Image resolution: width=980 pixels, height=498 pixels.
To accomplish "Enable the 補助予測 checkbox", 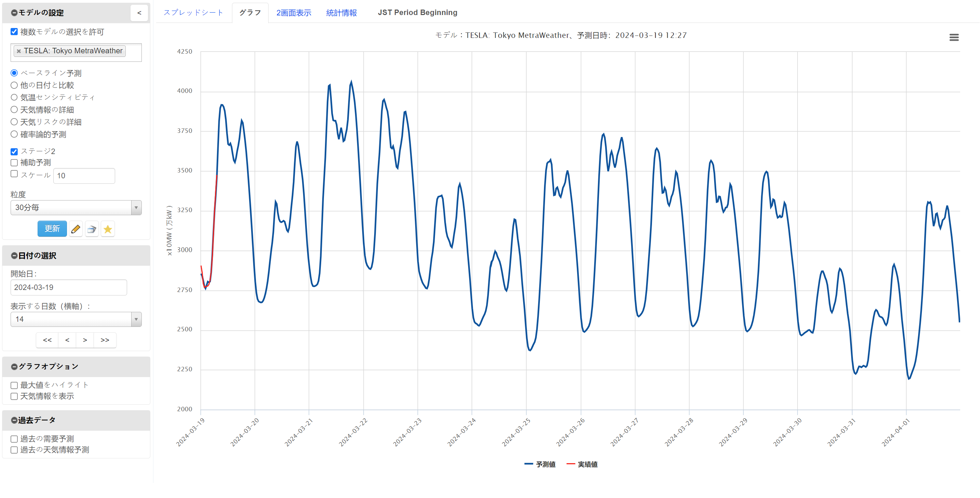I will click(x=14, y=162).
